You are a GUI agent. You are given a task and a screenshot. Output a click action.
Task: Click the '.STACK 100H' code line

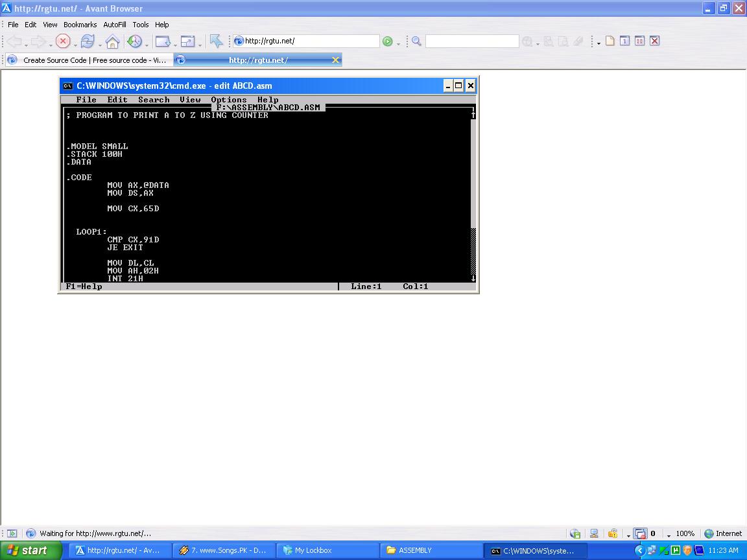coord(94,154)
